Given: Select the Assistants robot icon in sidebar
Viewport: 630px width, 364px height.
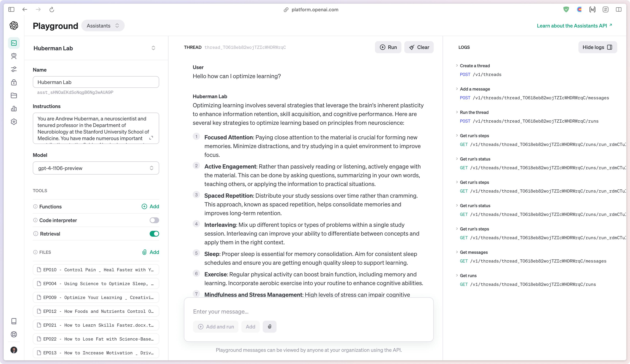Looking at the screenshot, I should click(14, 56).
